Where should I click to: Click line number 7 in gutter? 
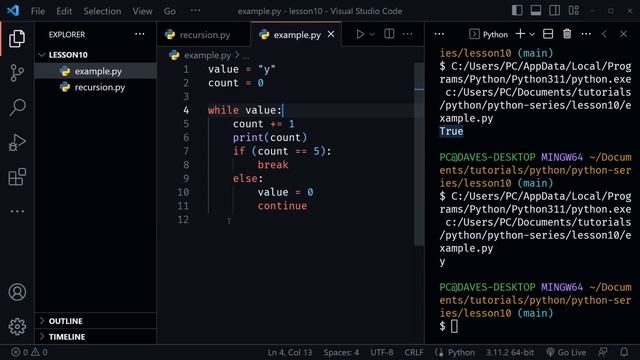coord(186,151)
